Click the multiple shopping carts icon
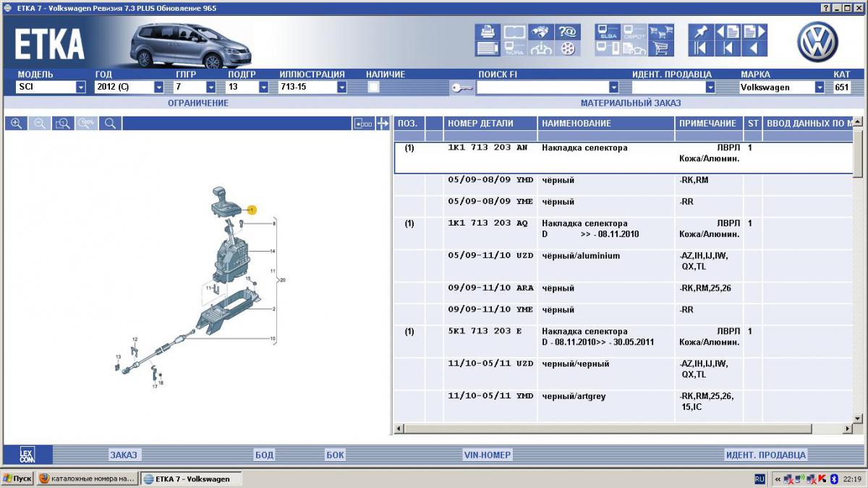 coord(660,32)
